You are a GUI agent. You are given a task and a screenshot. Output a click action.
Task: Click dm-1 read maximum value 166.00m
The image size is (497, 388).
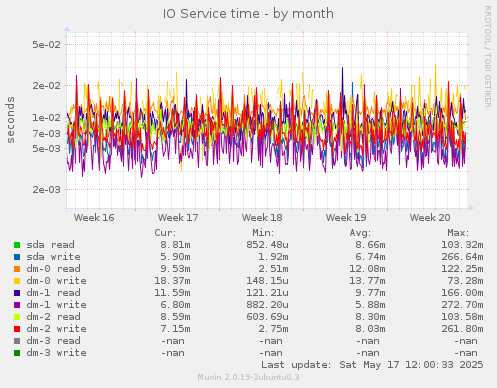[462, 293]
